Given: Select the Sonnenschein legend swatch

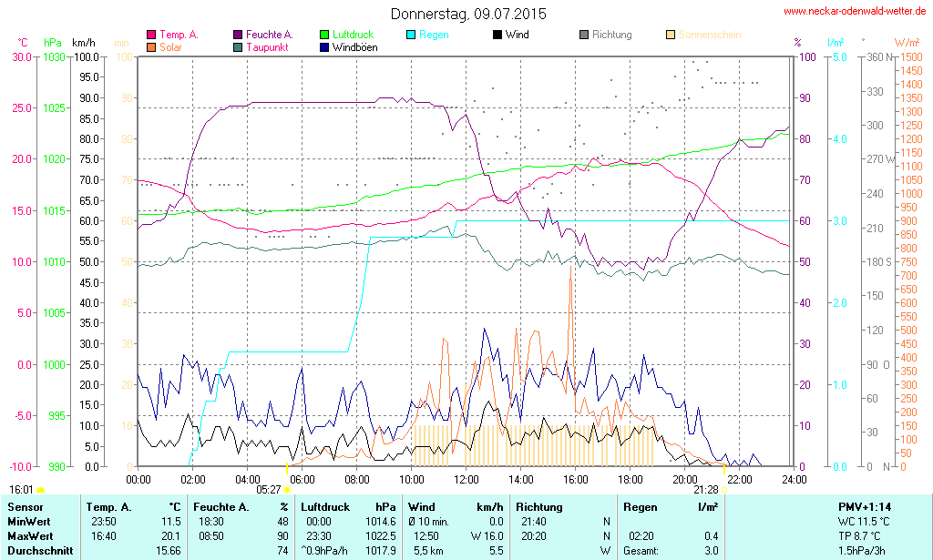Looking at the screenshot, I should 671,35.
